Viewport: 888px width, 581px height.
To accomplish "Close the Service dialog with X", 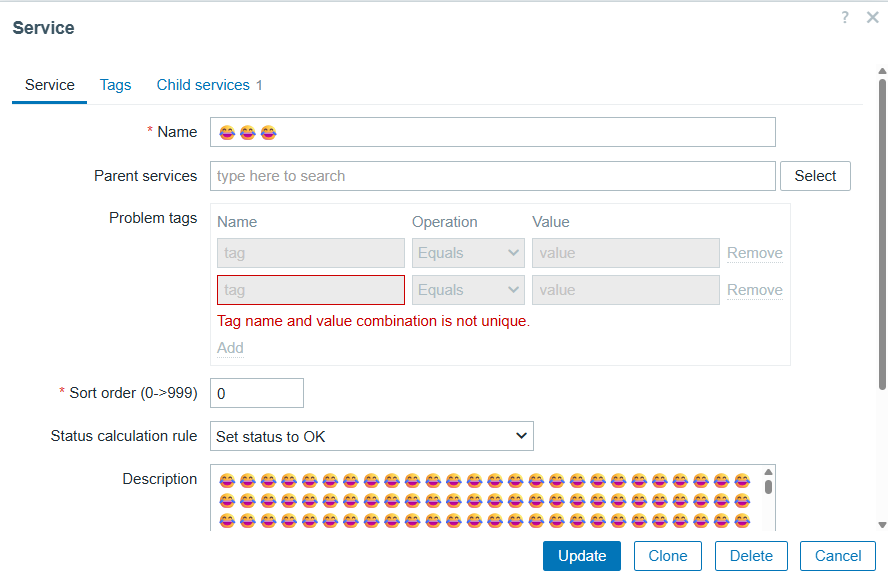I will (873, 17).
